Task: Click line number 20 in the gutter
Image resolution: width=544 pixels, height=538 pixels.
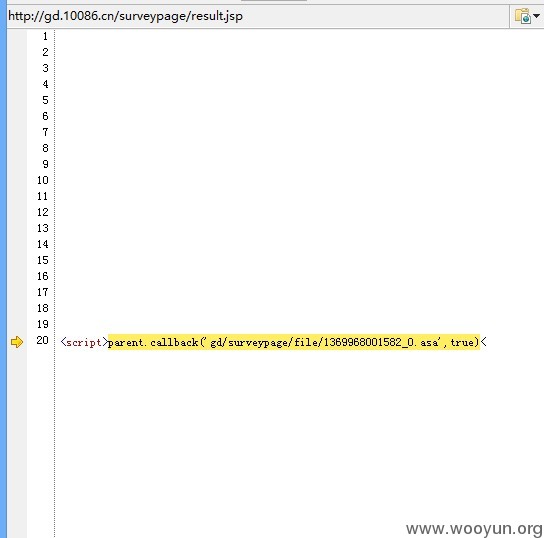Action: click(x=42, y=340)
